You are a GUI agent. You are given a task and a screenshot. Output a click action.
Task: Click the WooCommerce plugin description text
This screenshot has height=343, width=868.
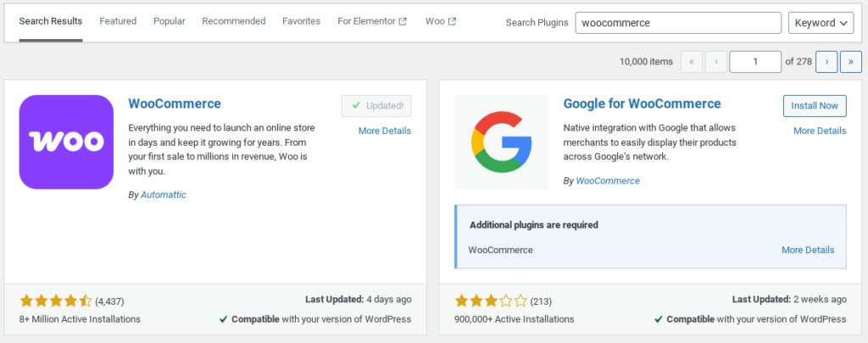tap(221, 149)
